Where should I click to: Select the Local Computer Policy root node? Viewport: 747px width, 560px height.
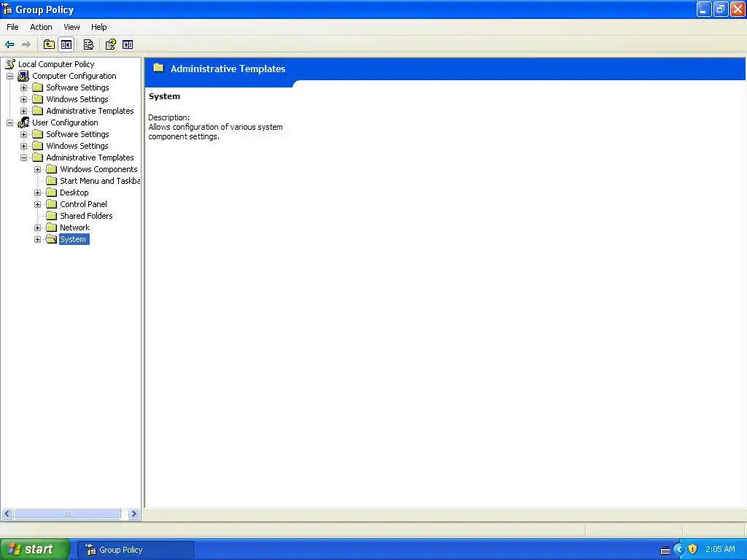point(56,64)
